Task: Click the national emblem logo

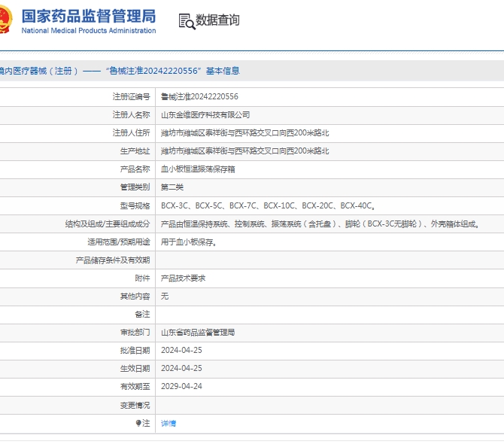Action: [5, 19]
